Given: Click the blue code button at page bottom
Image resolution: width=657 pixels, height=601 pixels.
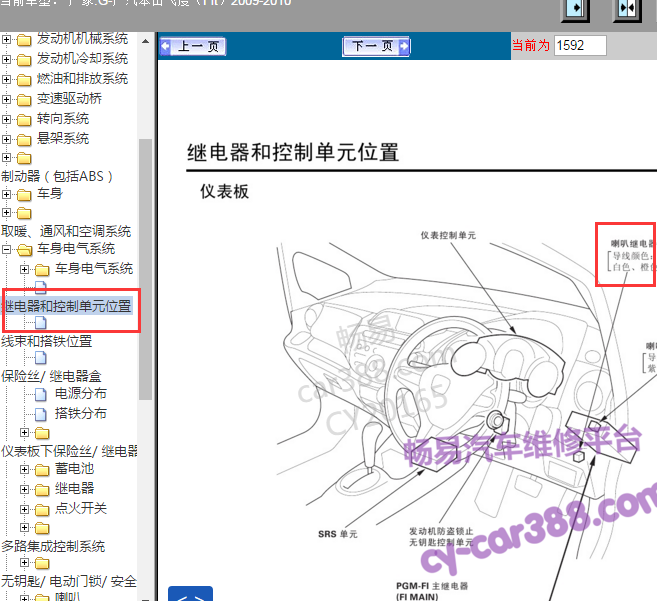Looking at the screenshot, I should (x=190, y=594).
